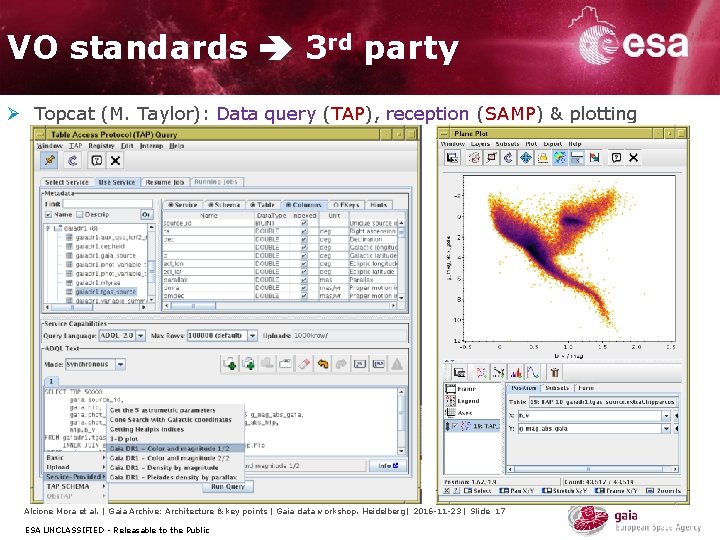Viewport: 720px width, 540px height.
Task: Select Gaia DR1 Pleiades density by parallax
Action: (x=173, y=477)
